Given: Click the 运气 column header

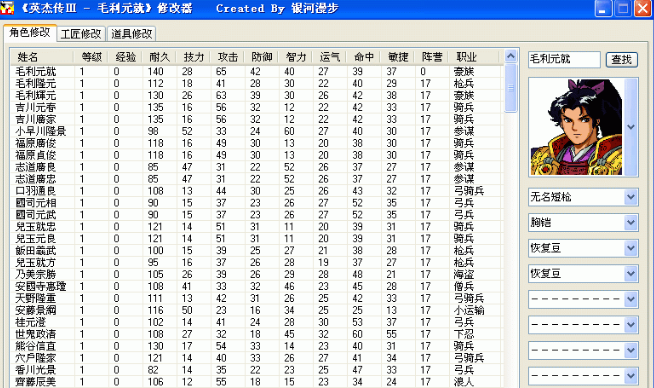Looking at the screenshot, I should pos(330,57).
